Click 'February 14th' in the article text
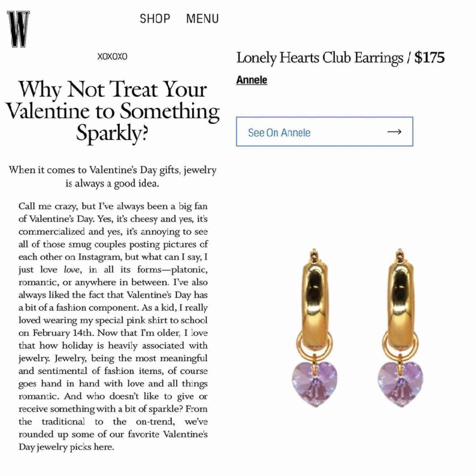 pos(63,333)
